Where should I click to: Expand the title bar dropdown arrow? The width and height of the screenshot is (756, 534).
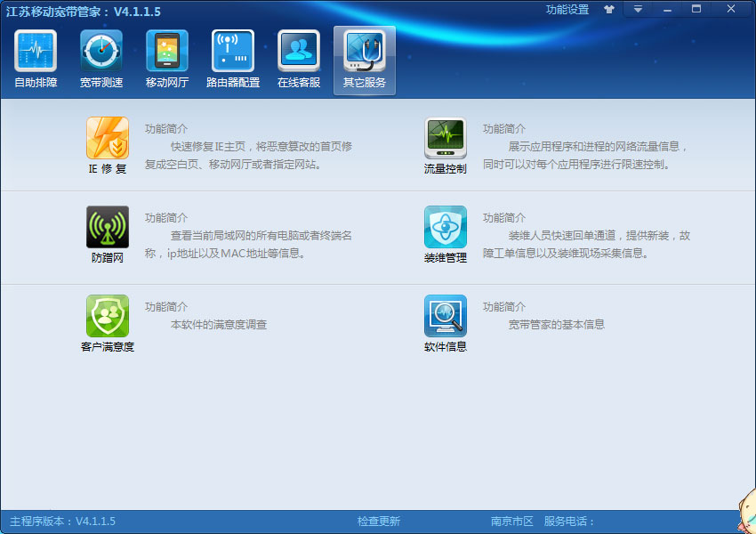point(639,9)
